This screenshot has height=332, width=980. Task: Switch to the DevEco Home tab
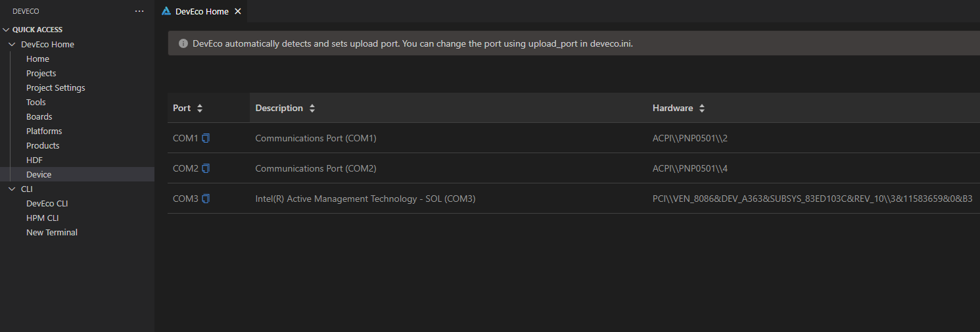[201, 11]
